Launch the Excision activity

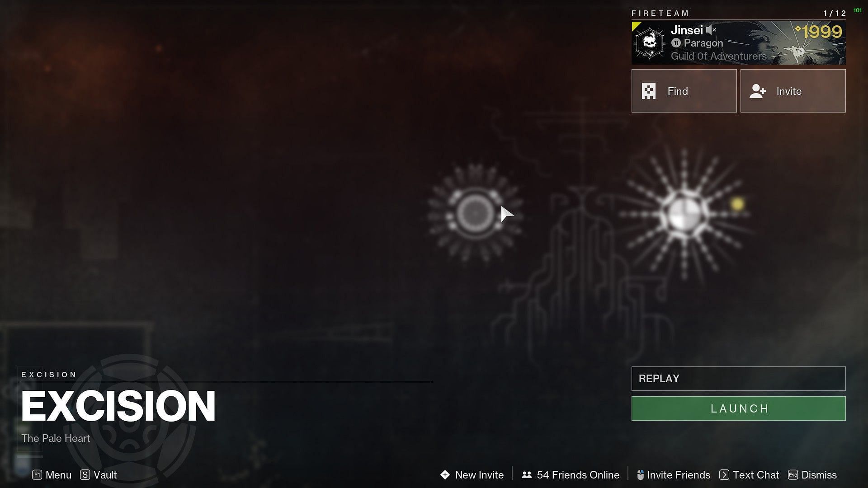pyautogui.click(x=739, y=408)
